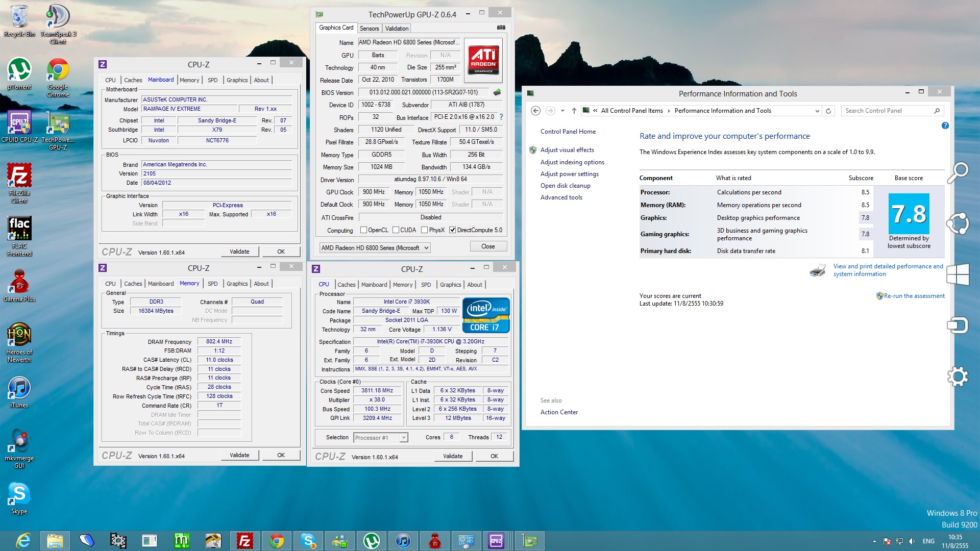Image resolution: width=980 pixels, height=551 pixels.
Task: Click the uTorrent taskbar icon
Action: click(x=371, y=541)
